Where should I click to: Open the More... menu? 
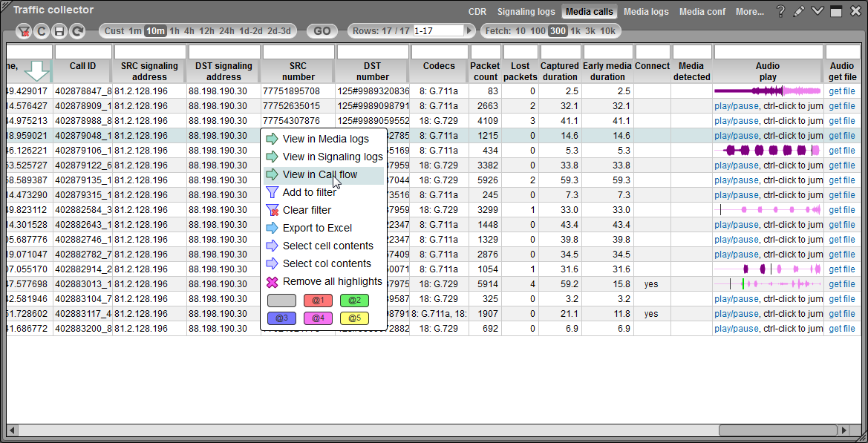click(749, 12)
